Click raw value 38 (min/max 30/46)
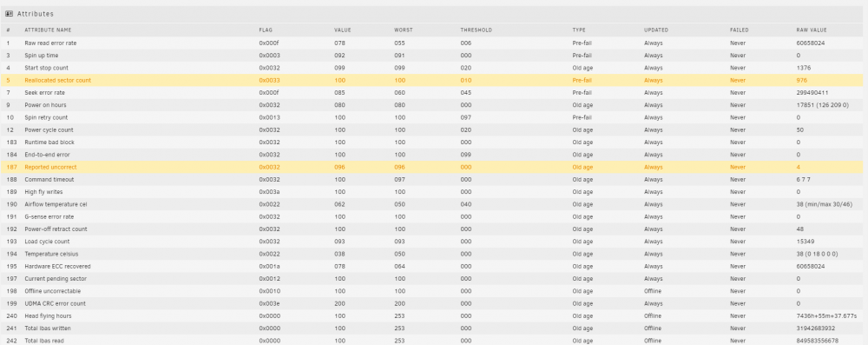The width and height of the screenshot is (868, 345). tap(824, 204)
